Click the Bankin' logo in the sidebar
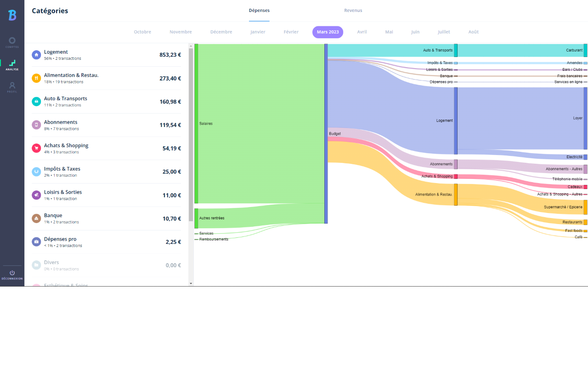Image resolution: width=588 pixels, height=368 pixels. [x=12, y=15]
